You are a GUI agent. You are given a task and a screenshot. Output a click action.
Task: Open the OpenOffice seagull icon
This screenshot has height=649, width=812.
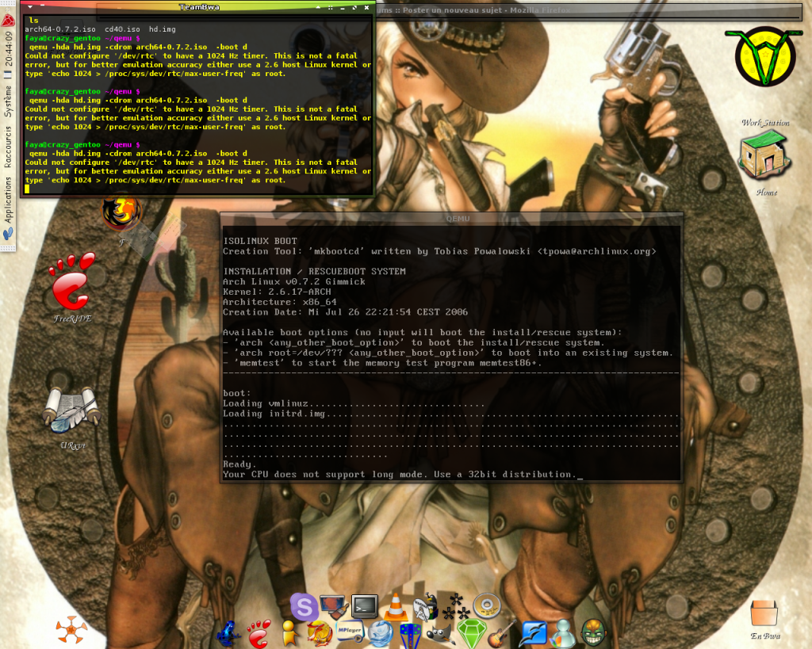(x=534, y=634)
